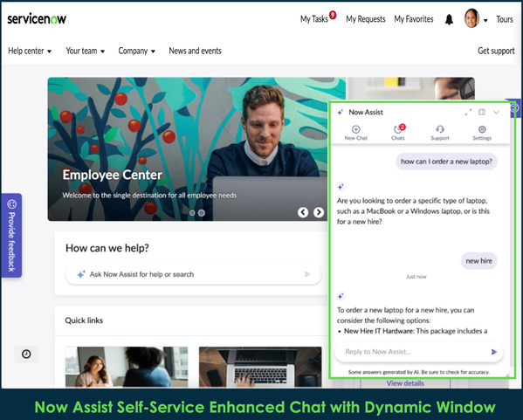Screen dimensions: 523x420
Task: Click the ServiceNow logo
Action: coord(37,18)
